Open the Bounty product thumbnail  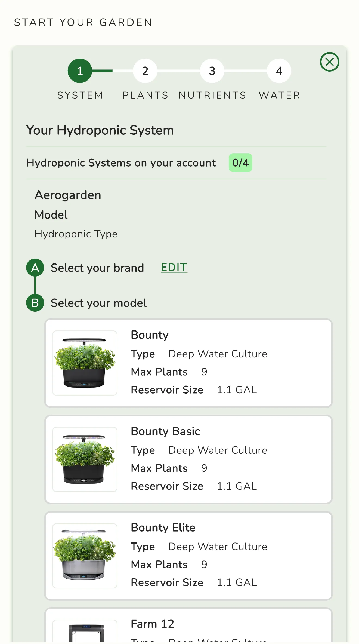pos(85,363)
